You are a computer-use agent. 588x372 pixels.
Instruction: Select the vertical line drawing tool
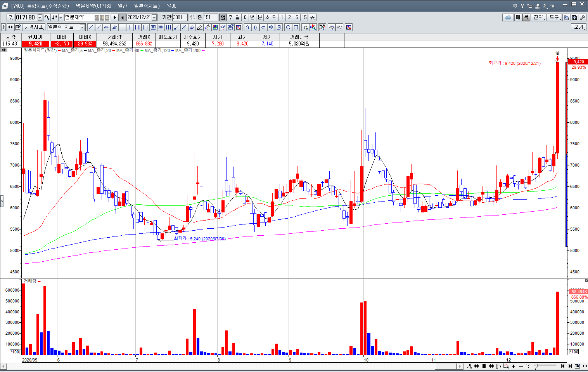130,27
